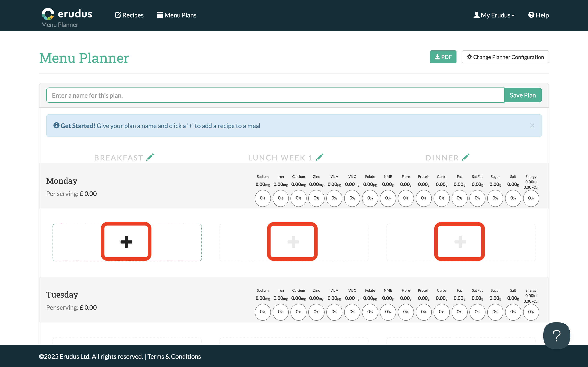Click Tuesday's Energy percentage circle
Screen dimensions: 588x367
tap(531, 312)
